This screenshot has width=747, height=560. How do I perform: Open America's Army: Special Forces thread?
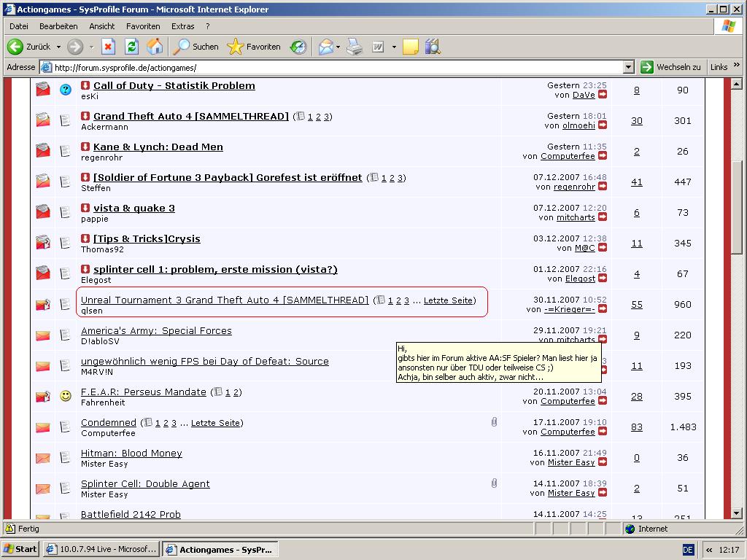156,330
